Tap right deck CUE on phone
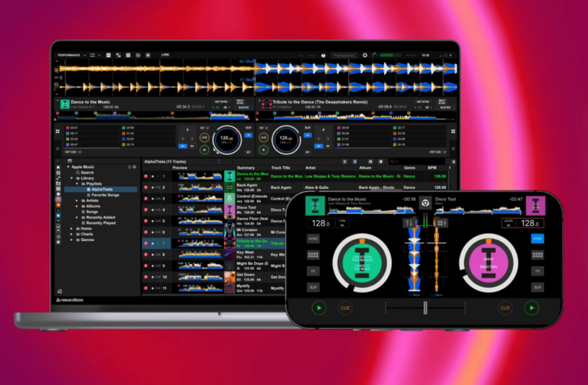The height and width of the screenshot is (385, 588). (505, 308)
